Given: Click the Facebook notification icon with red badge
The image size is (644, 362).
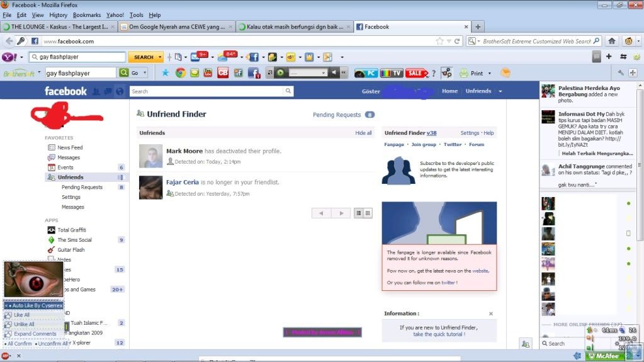Looking at the screenshot, I should (254, 73).
